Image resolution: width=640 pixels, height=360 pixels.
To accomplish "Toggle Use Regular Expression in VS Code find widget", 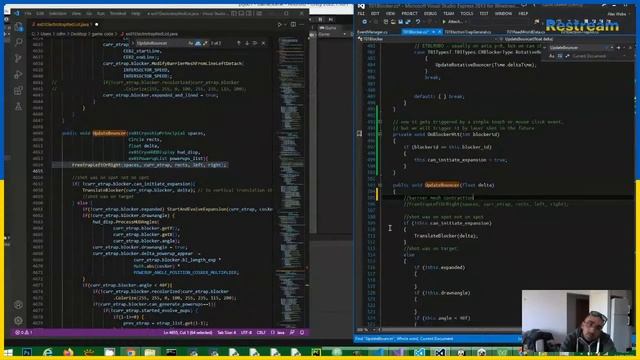I will coord(206,43).
